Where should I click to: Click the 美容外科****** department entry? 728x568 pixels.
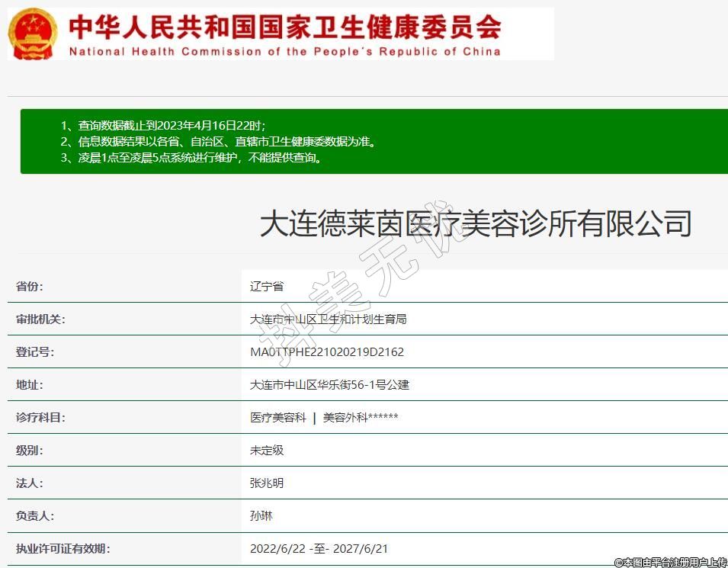tap(361, 418)
